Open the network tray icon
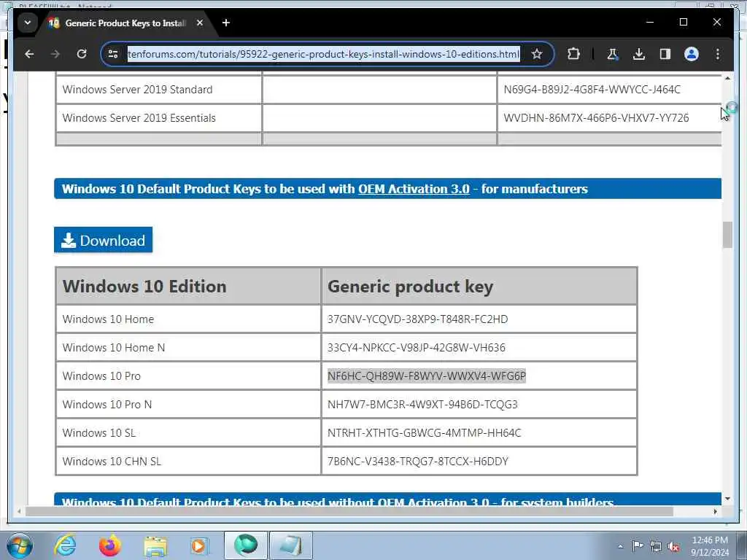 coord(656,547)
